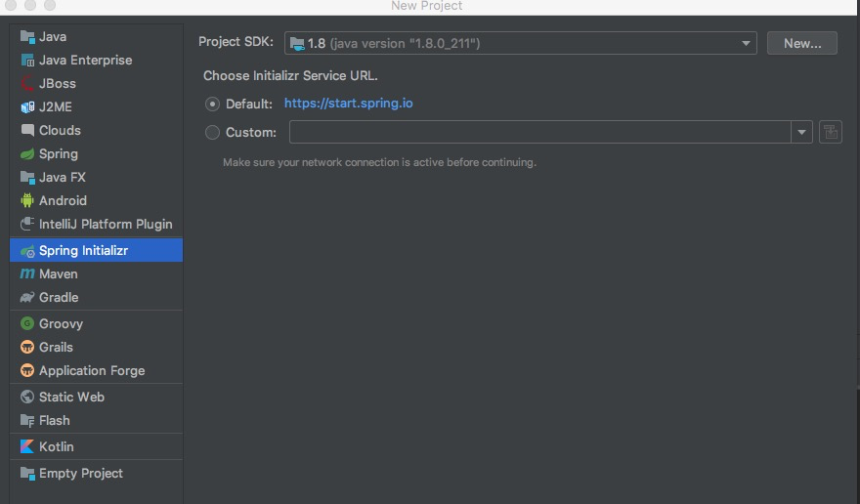Select Java Enterprise project type

pos(96,61)
